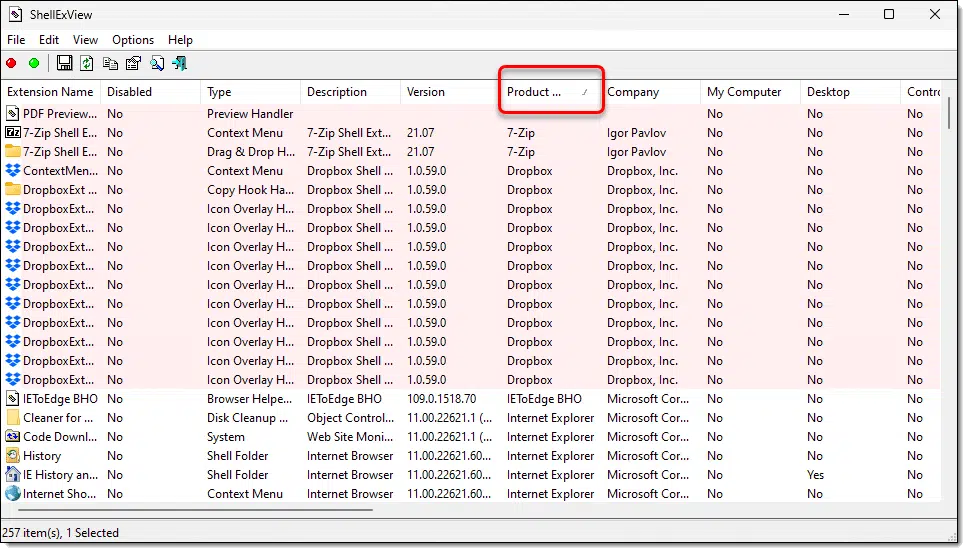Click the Find magnifier toolbar icon
968x553 pixels.
[157, 63]
